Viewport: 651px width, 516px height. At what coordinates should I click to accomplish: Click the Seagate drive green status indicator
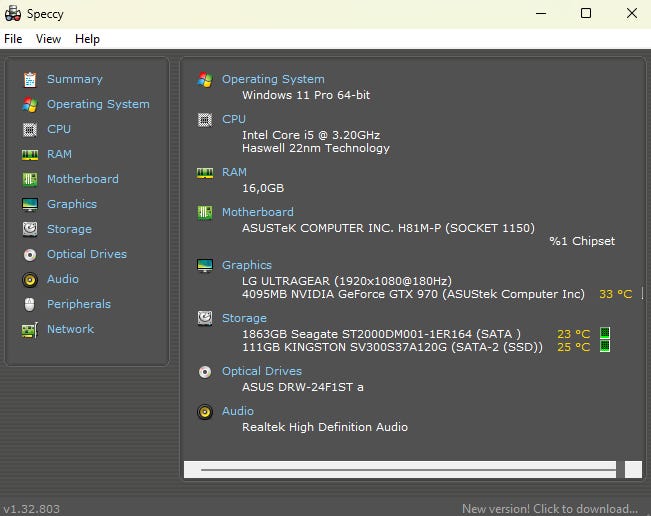coord(605,333)
